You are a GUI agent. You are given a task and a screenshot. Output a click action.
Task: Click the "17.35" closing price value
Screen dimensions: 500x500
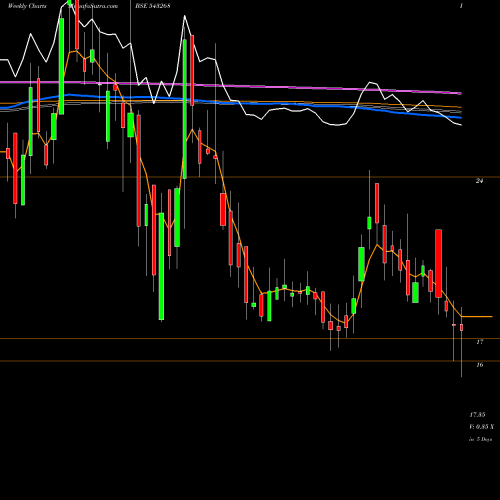tap(477, 415)
